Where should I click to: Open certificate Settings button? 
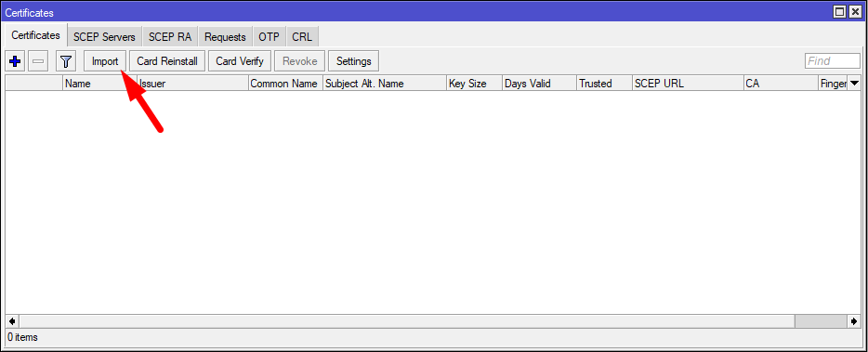[x=354, y=61]
